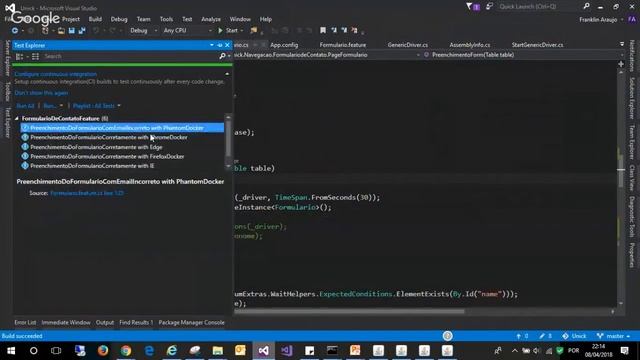Open File Explorer from the taskbar

click(x=218, y=351)
